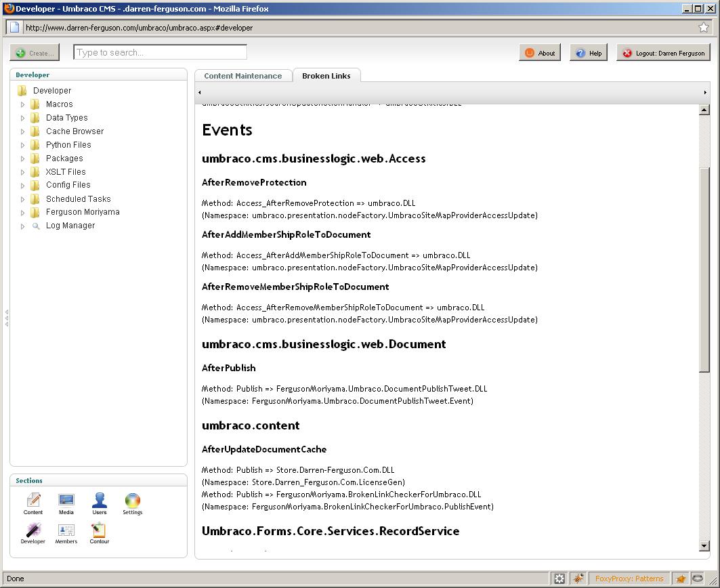The width and height of the screenshot is (720, 588).
Task: Open the Media section icon
Action: (66, 502)
